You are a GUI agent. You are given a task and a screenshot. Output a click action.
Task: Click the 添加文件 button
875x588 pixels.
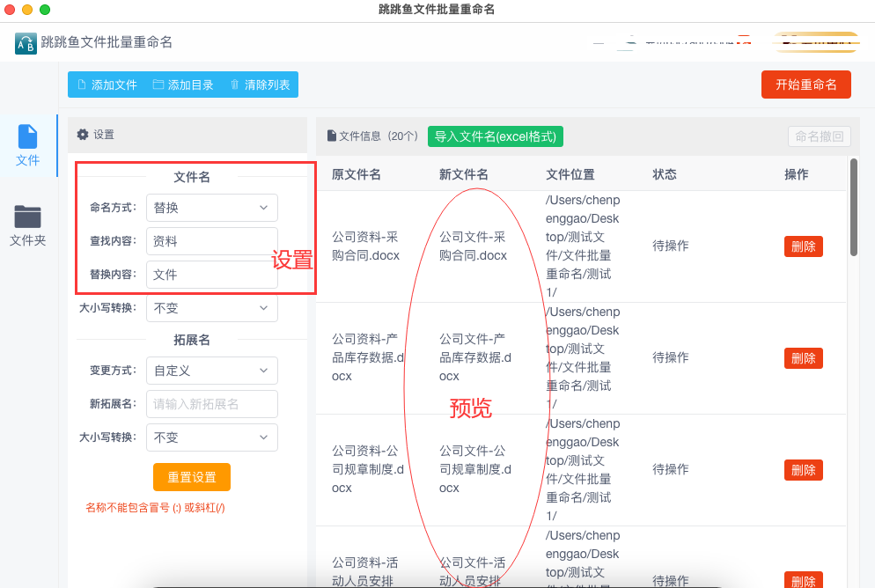pos(107,85)
